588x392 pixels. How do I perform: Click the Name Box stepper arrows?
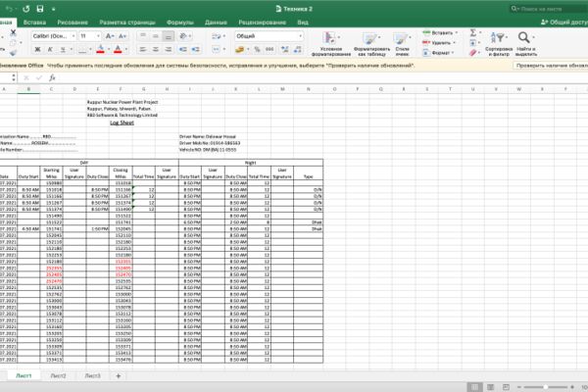click(14, 77)
